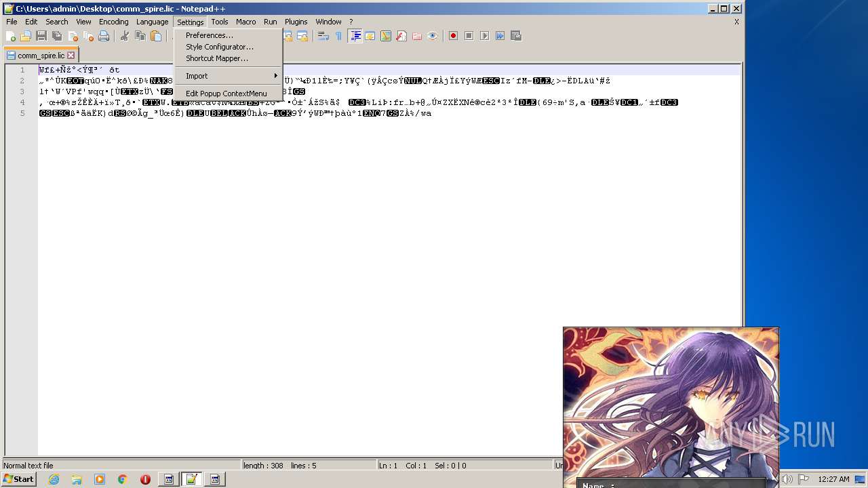
Task: Open the Macro menu
Action: pyautogui.click(x=246, y=22)
